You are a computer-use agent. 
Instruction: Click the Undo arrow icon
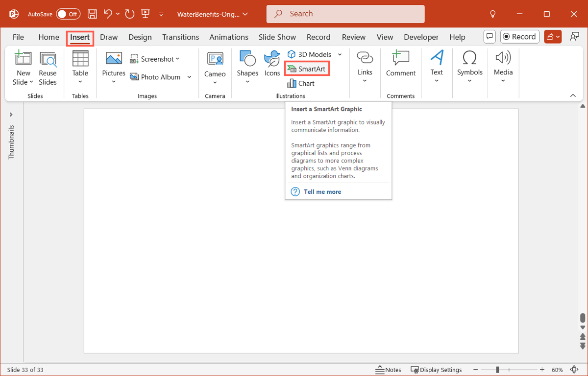pyautogui.click(x=108, y=14)
